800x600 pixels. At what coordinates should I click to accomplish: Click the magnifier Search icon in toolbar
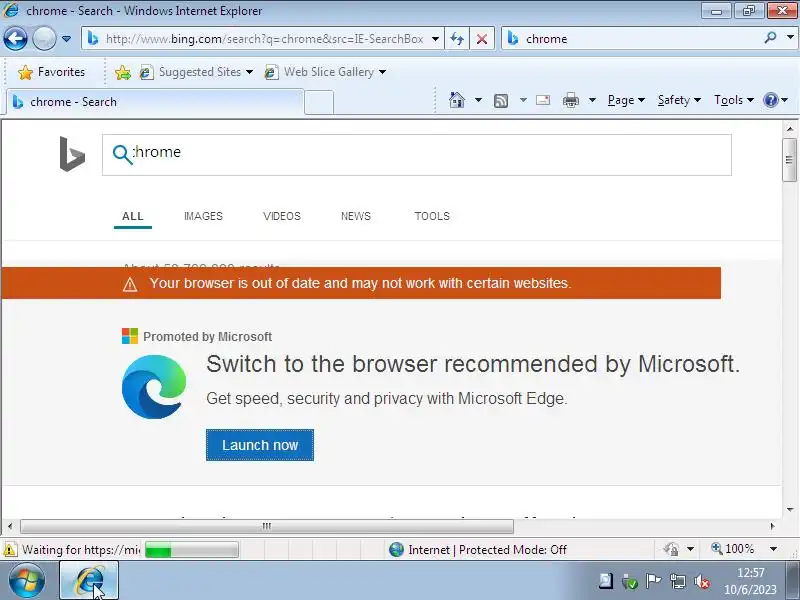click(770, 38)
